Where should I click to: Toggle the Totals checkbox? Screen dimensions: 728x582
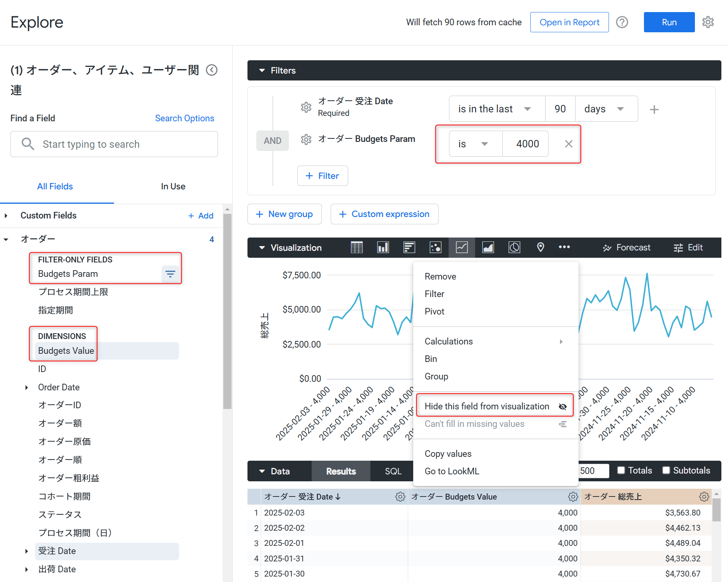click(x=621, y=470)
